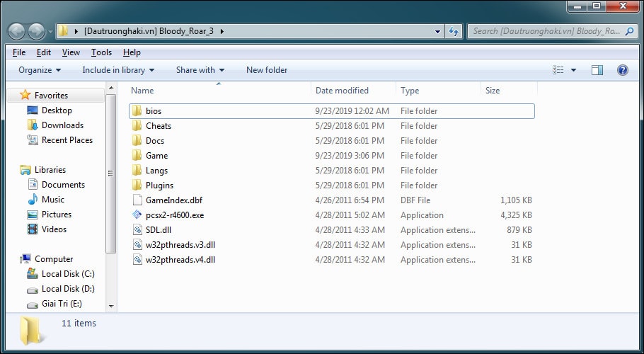This screenshot has height=354, width=644.
Task: Expand breadcrumb arrow after Bloody_Roar_3
Action: (222, 31)
